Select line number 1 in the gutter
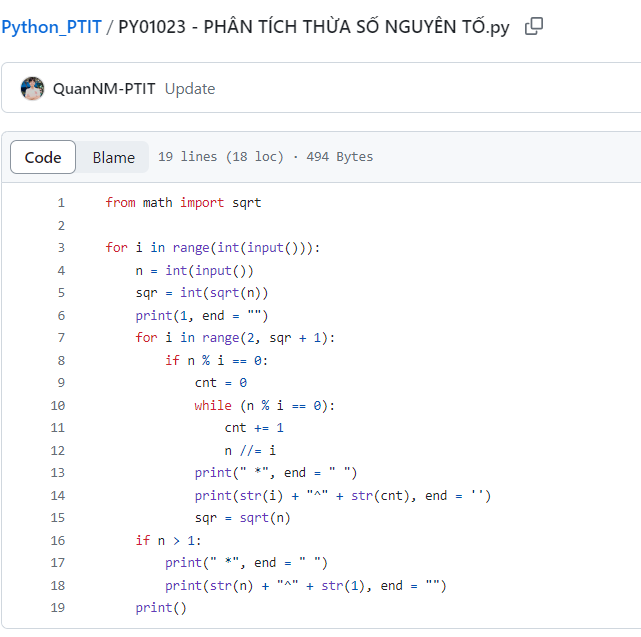 (60, 202)
